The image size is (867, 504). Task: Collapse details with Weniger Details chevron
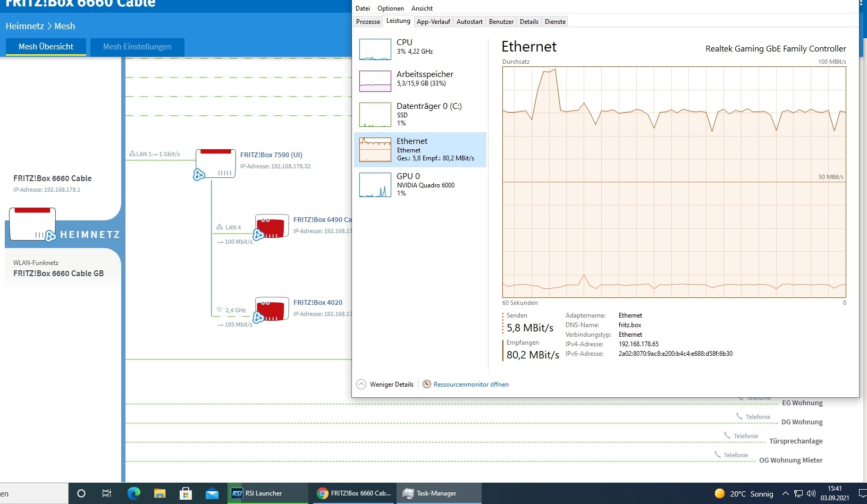[361, 384]
